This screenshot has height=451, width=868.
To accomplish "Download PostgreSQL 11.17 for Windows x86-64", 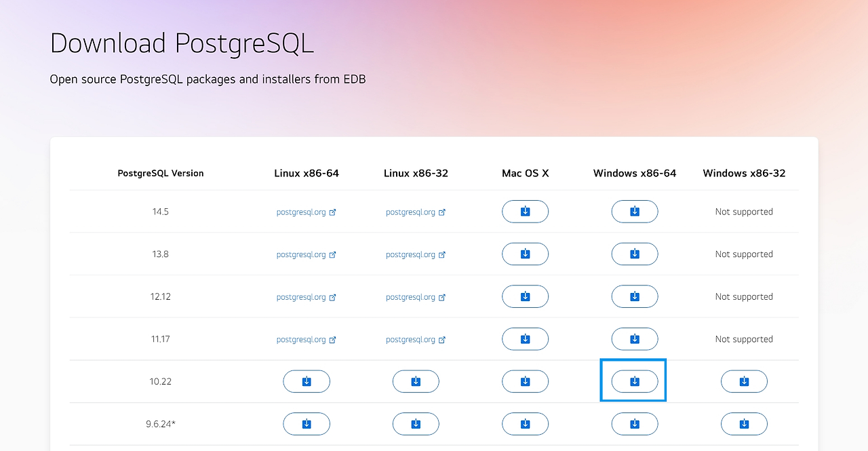I will [635, 339].
